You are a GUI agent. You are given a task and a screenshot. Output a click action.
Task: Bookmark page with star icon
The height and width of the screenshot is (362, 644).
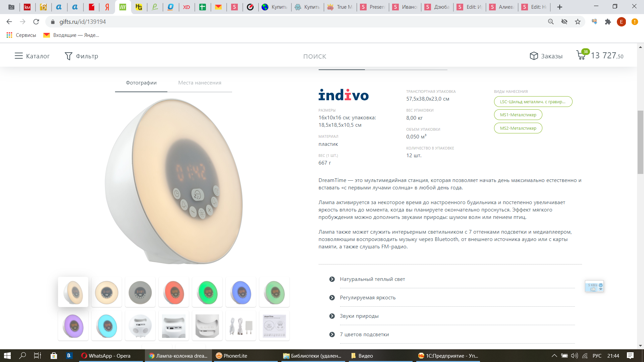[578, 22]
